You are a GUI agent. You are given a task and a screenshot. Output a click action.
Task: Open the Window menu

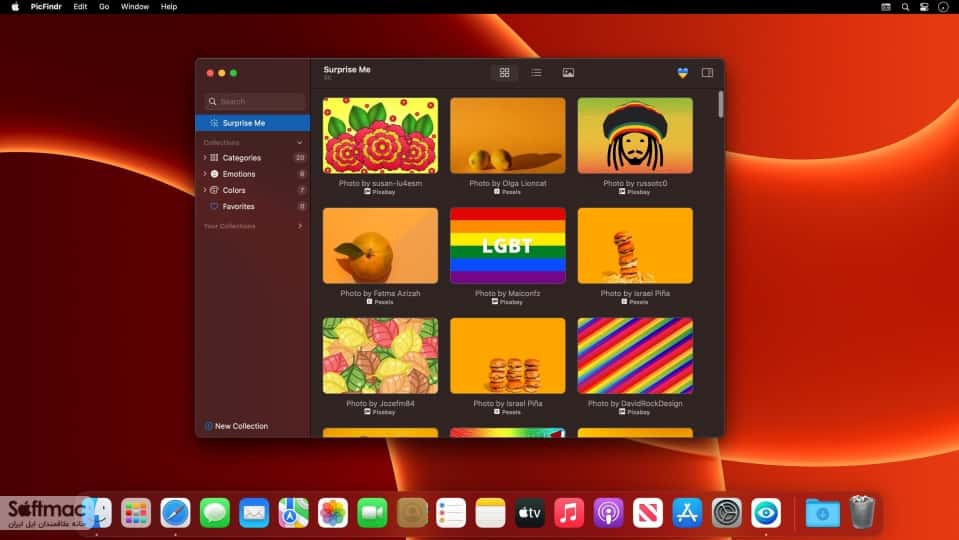pos(135,7)
